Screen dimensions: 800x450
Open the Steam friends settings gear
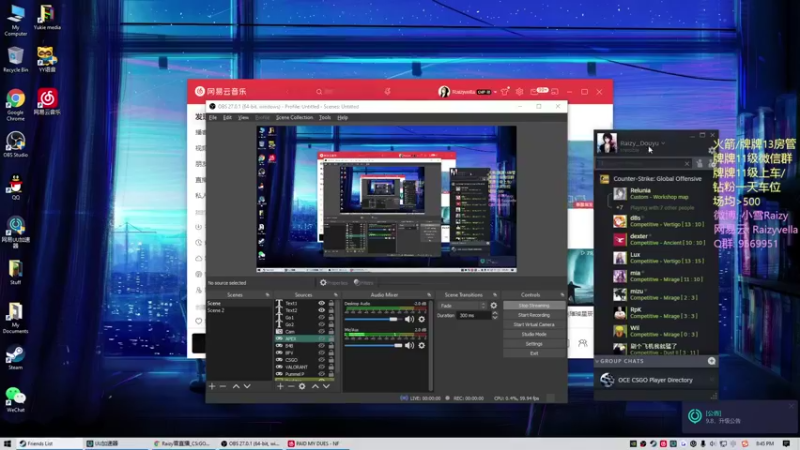point(712,151)
